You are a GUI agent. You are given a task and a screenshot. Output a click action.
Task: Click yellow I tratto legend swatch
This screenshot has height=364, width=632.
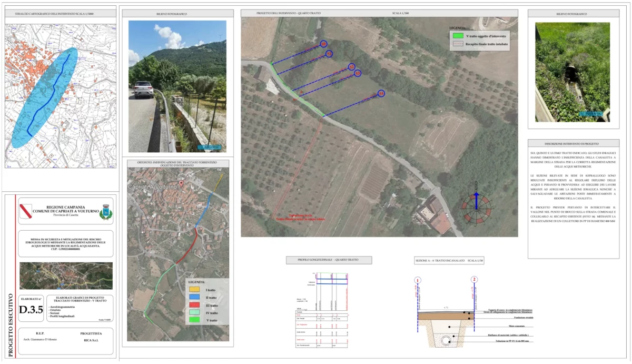(x=194, y=289)
